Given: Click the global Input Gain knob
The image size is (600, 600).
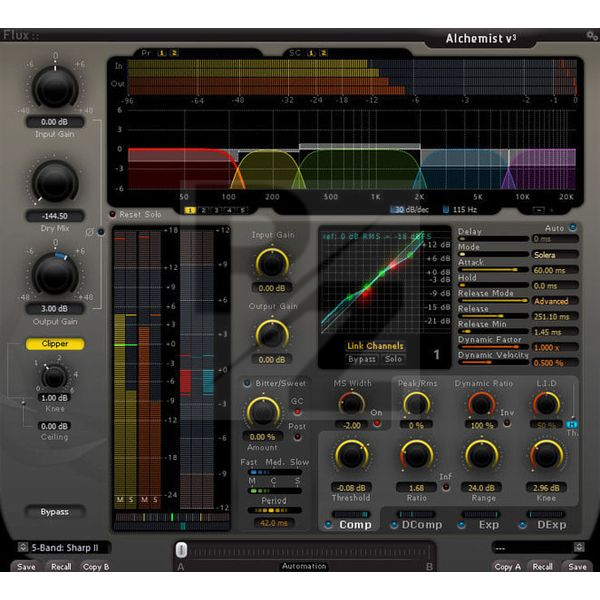Looking at the screenshot, I should click(x=55, y=88).
